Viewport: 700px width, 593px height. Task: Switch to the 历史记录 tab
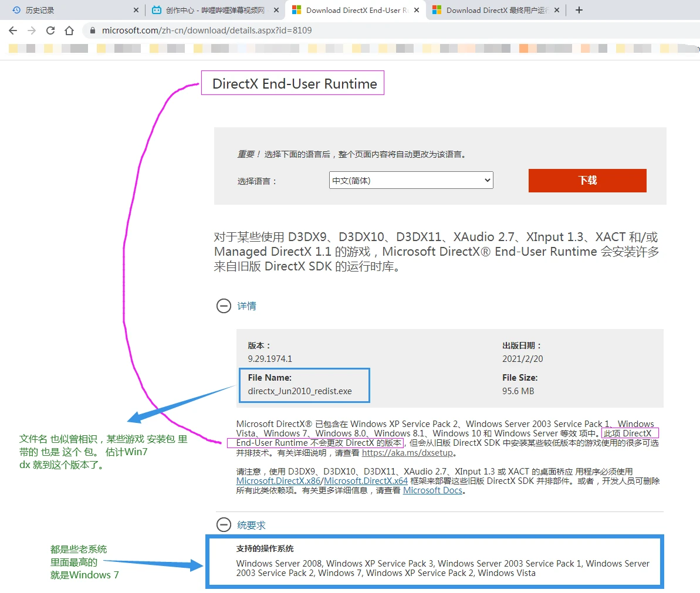[74, 10]
